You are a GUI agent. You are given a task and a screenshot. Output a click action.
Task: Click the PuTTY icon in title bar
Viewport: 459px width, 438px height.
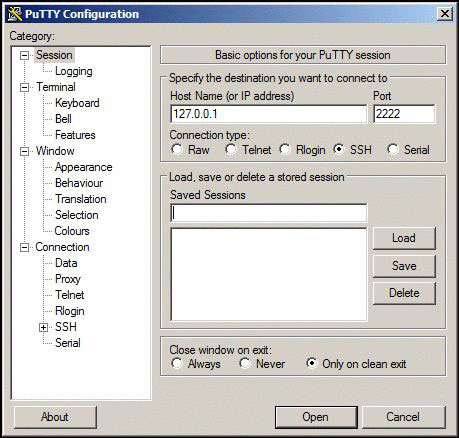pyautogui.click(x=15, y=14)
